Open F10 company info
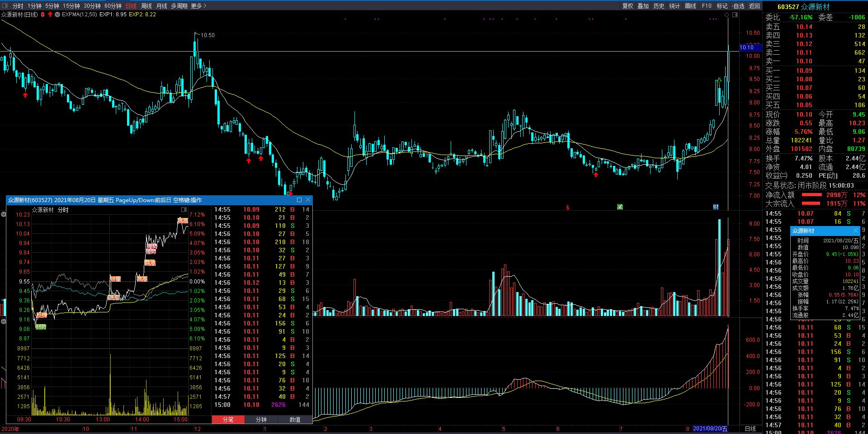 pos(707,6)
